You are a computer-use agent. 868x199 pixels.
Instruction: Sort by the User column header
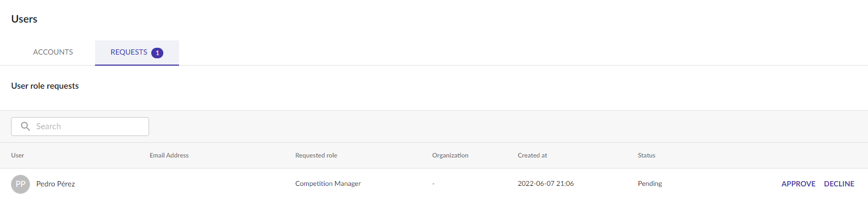17,155
